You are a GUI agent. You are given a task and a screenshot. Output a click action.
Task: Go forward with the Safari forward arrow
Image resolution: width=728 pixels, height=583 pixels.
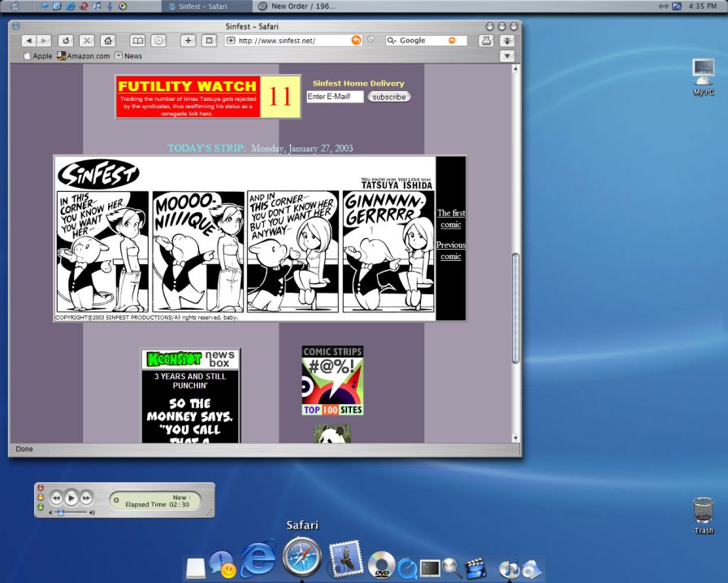[x=44, y=41]
